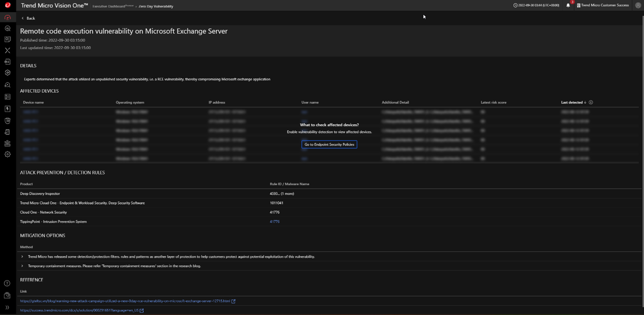The height and width of the screenshot is (315, 644).
Task: Click the '4593... (1 more)' rule ID
Action: click(282, 193)
